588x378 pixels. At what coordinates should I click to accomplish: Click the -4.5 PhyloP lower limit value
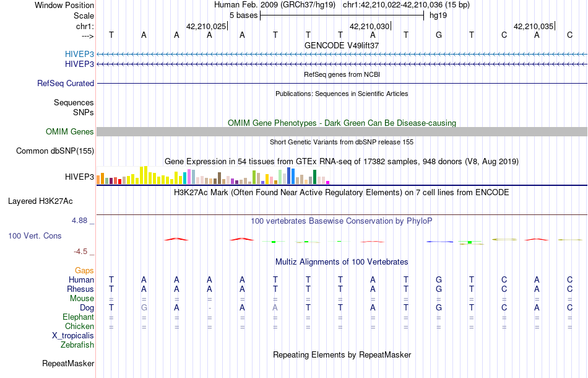[x=80, y=252]
